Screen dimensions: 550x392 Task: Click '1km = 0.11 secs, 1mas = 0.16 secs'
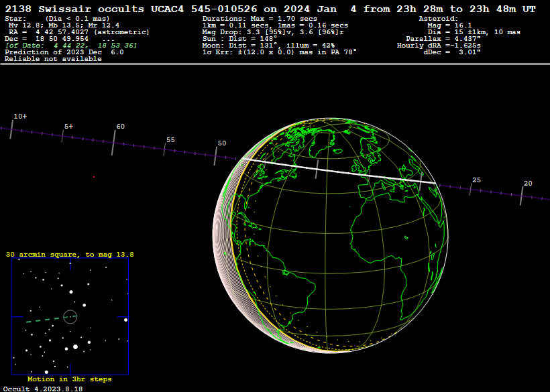[x=275, y=25]
